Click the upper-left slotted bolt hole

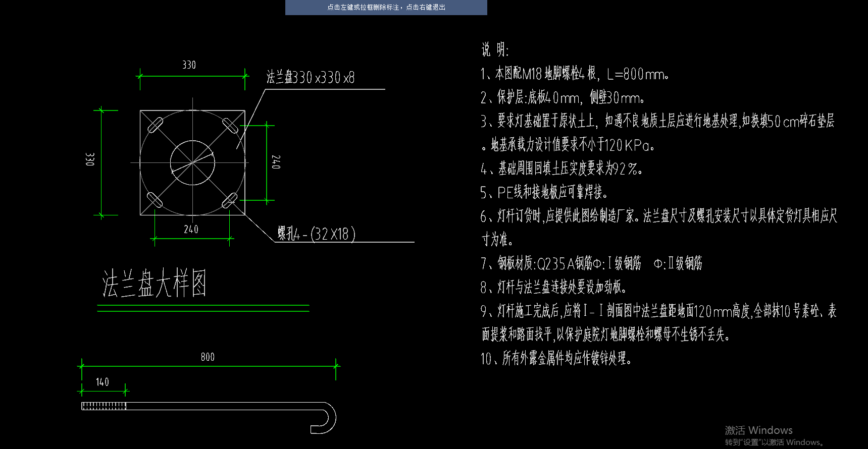click(155, 125)
